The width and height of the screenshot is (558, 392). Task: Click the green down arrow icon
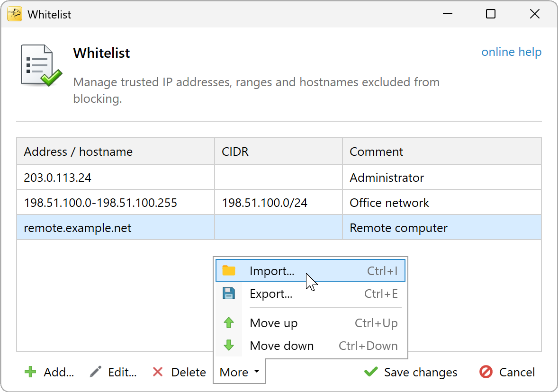click(229, 345)
